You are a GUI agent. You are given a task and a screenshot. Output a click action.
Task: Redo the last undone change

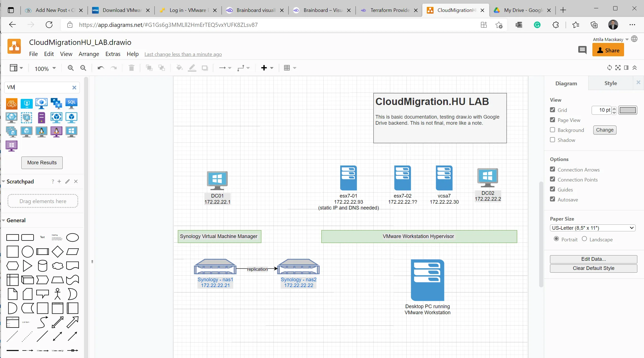point(114,68)
